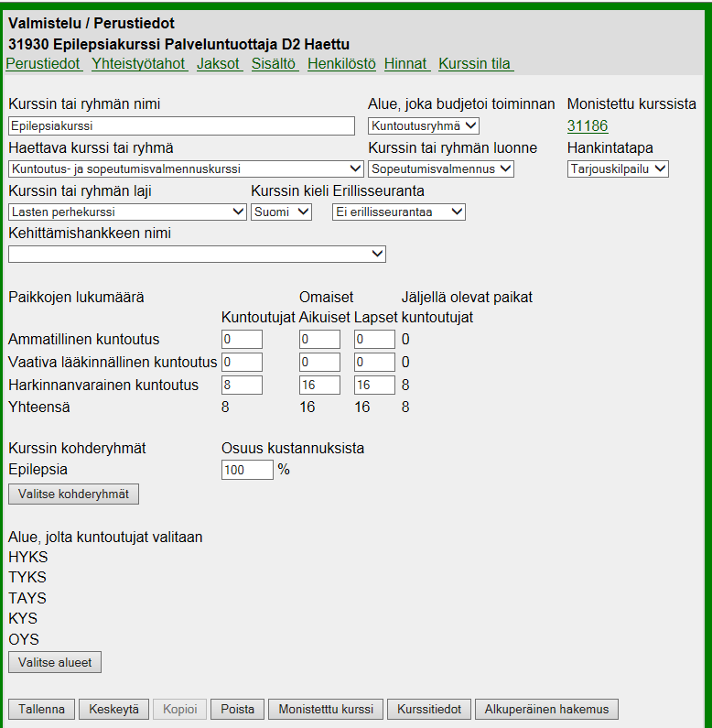Open the Kurssin tai ryhmän luonne dropdown
The image size is (712, 728).
pos(441,169)
